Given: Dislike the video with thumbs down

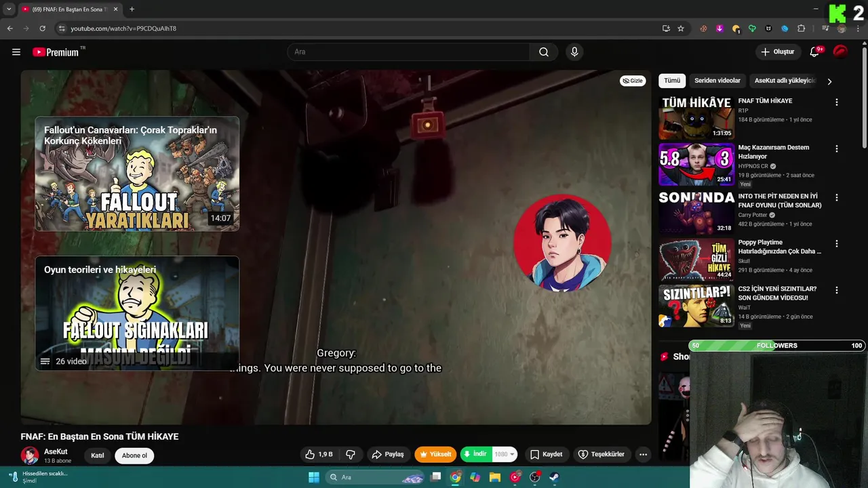Looking at the screenshot, I should 351,454.
